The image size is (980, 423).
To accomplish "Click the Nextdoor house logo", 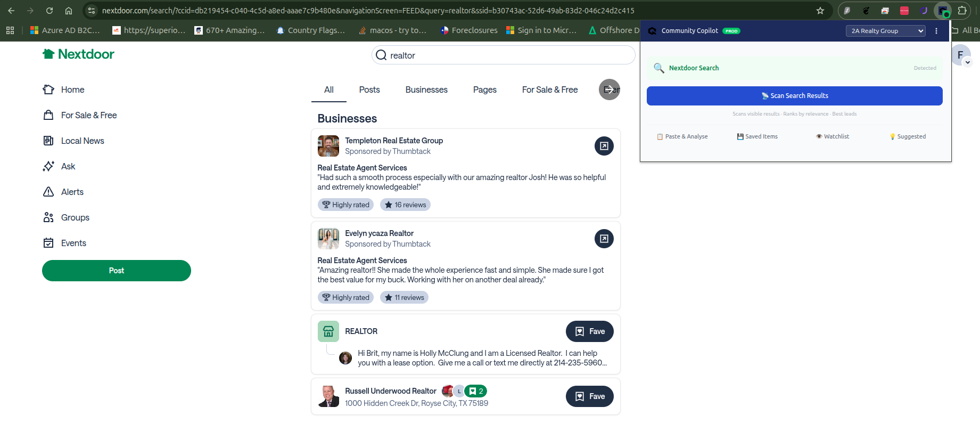I will click(x=48, y=54).
